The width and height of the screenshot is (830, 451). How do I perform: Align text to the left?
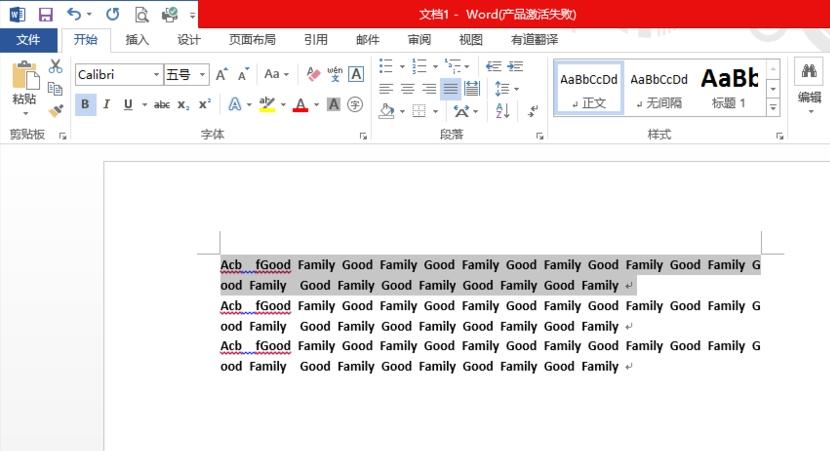click(x=386, y=88)
